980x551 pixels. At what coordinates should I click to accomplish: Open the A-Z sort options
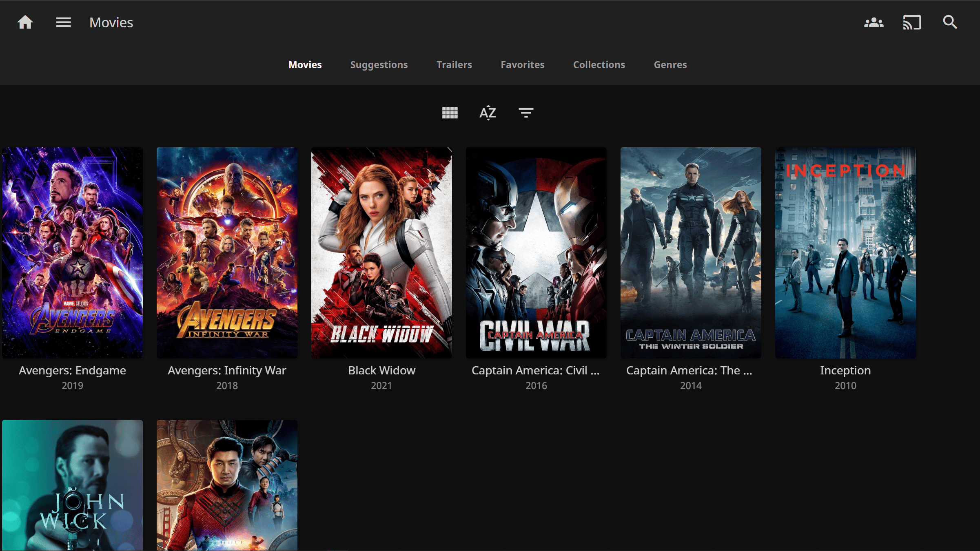click(488, 113)
